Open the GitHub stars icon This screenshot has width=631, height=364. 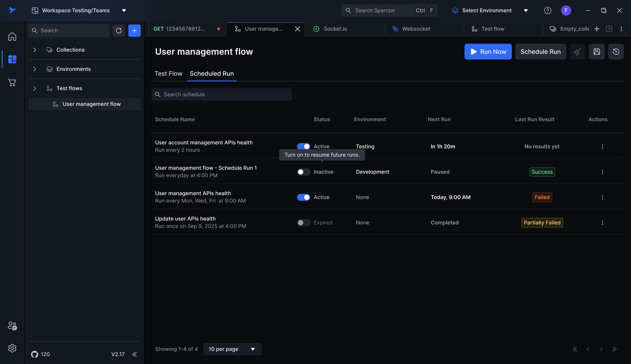[x=35, y=354]
